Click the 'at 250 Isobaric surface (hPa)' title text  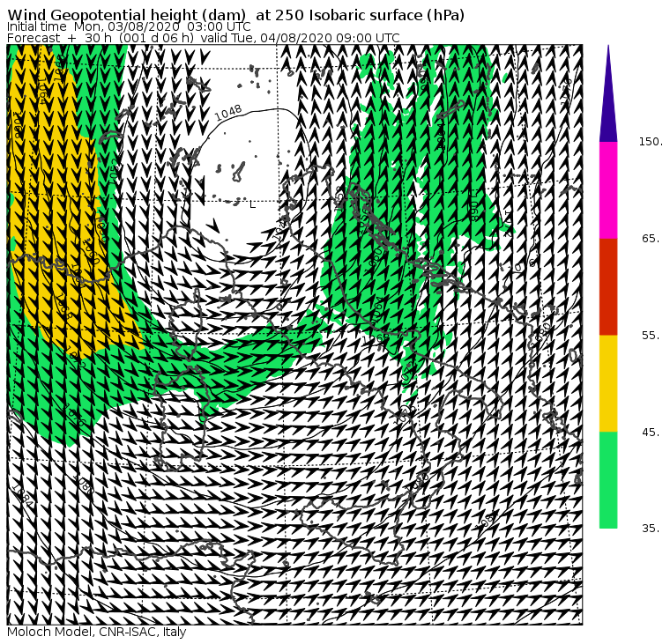pos(360,15)
